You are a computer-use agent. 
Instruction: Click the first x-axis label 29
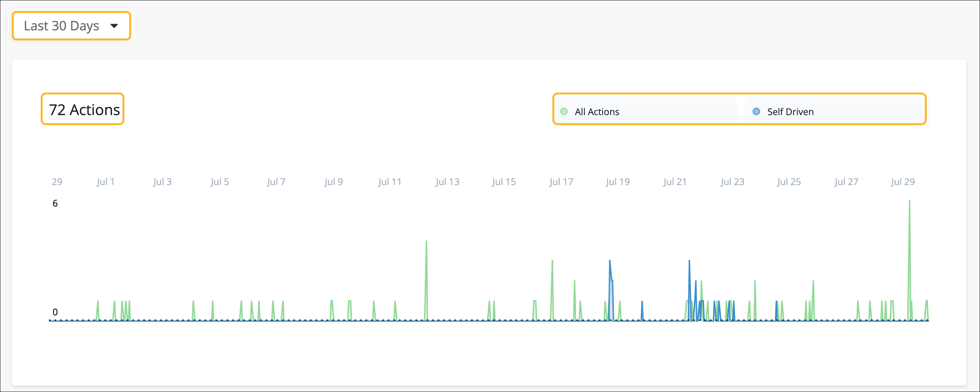point(57,182)
